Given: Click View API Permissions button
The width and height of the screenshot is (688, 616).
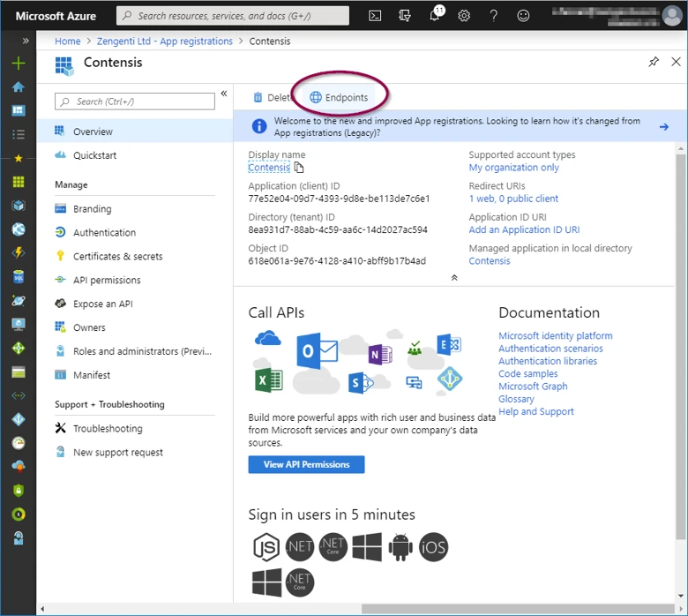Looking at the screenshot, I should click(306, 464).
